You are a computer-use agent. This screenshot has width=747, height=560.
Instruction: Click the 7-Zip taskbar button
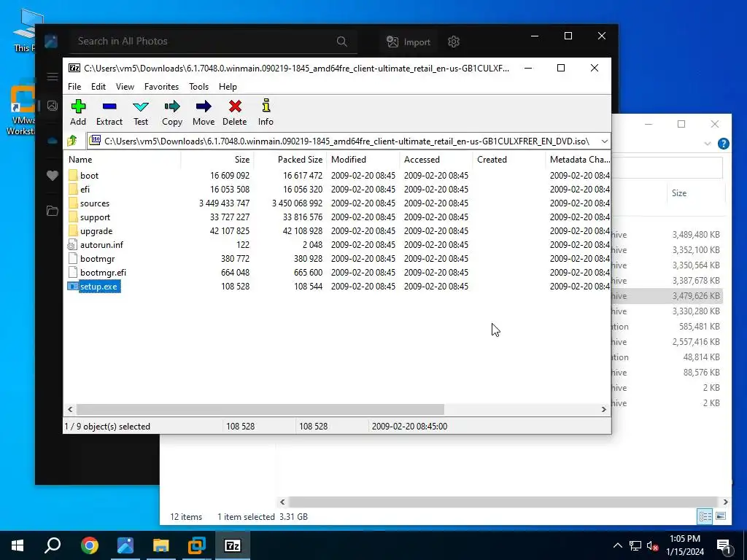pos(233,545)
